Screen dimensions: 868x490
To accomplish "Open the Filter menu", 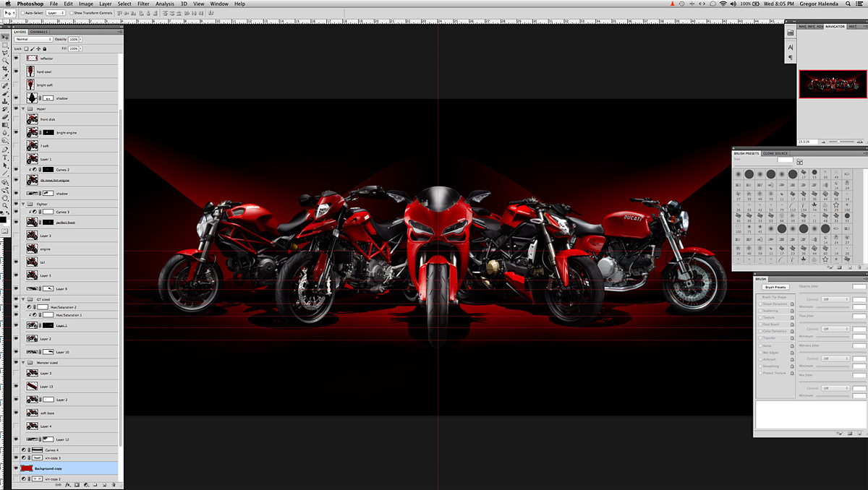I will pos(143,4).
